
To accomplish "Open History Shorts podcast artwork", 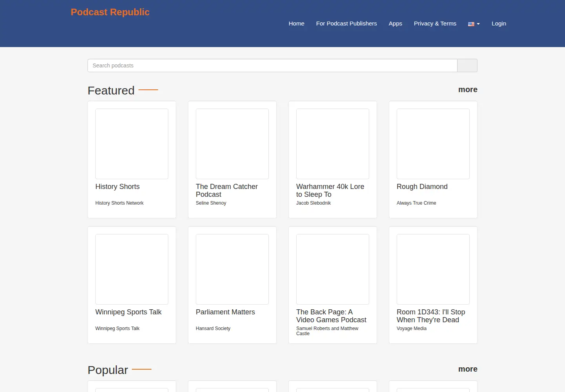I will point(132,144).
